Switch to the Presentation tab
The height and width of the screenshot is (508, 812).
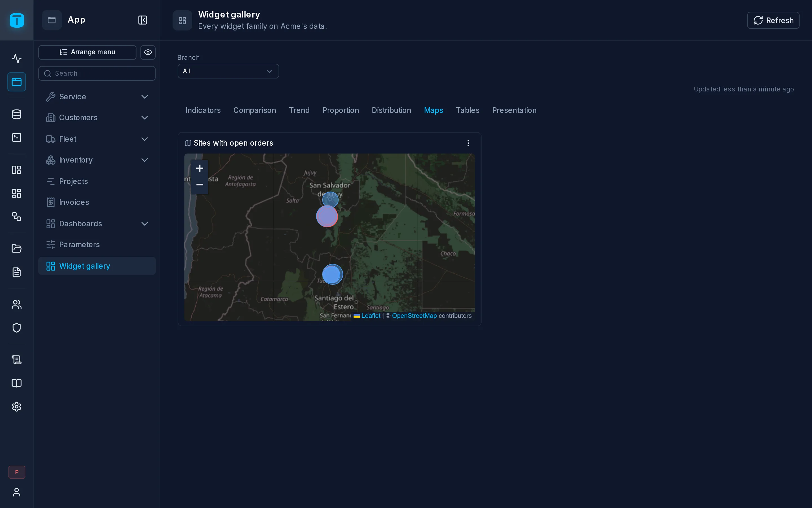(514, 110)
